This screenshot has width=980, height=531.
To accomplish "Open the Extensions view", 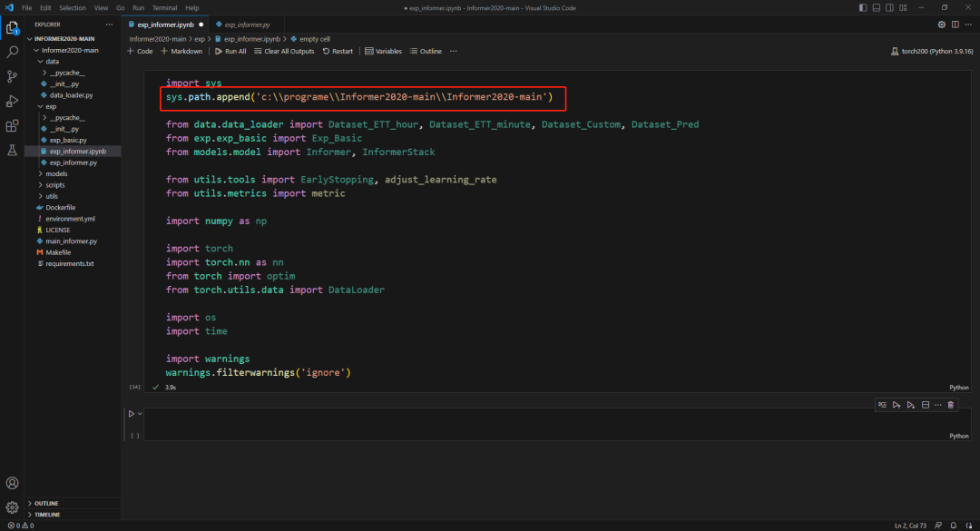I will point(12,125).
